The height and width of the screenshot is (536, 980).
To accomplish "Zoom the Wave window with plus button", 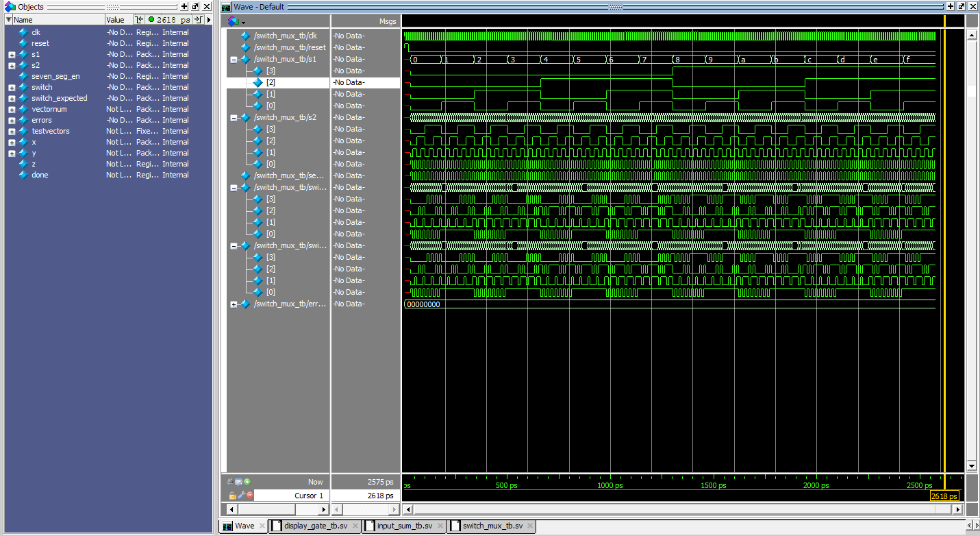I will (950, 6).
